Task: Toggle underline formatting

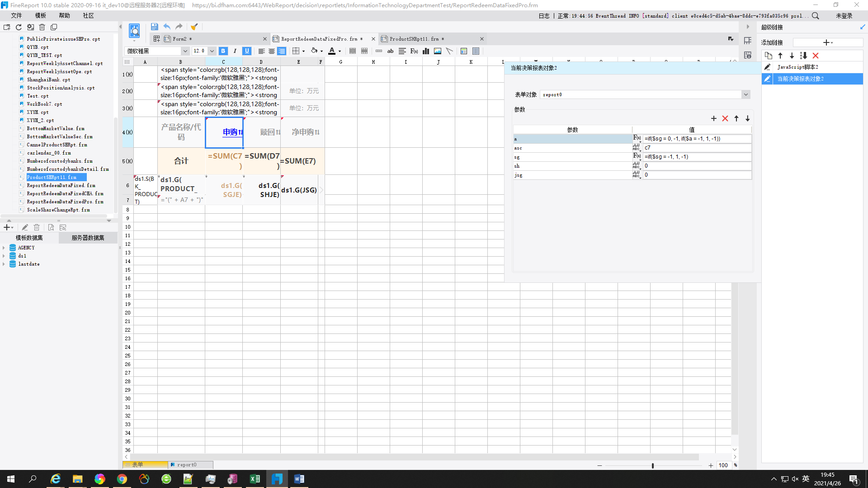Action: (247, 51)
